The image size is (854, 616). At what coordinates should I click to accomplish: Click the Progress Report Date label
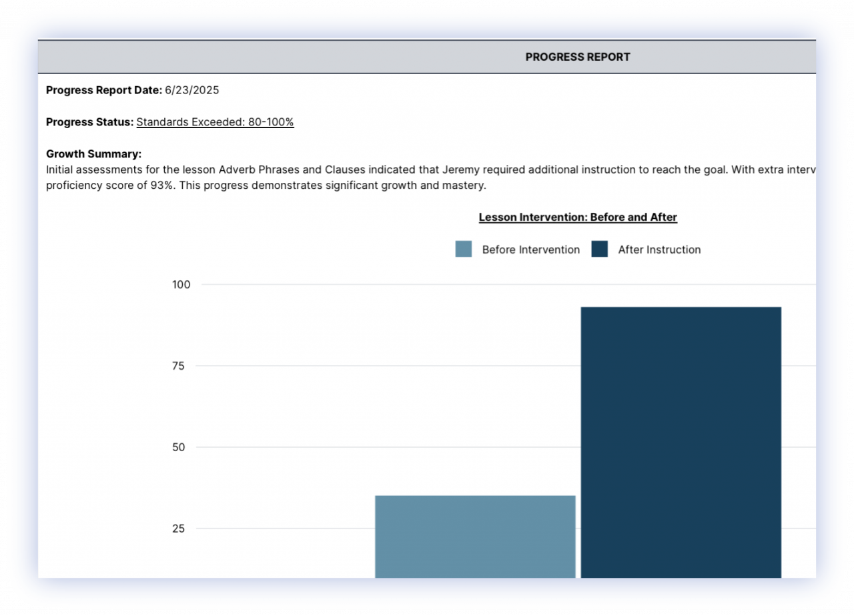point(103,90)
